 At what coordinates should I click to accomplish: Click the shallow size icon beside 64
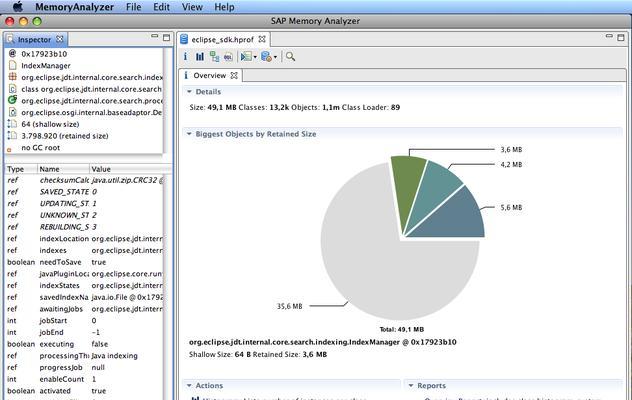pyautogui.click(x=12, y=124)
